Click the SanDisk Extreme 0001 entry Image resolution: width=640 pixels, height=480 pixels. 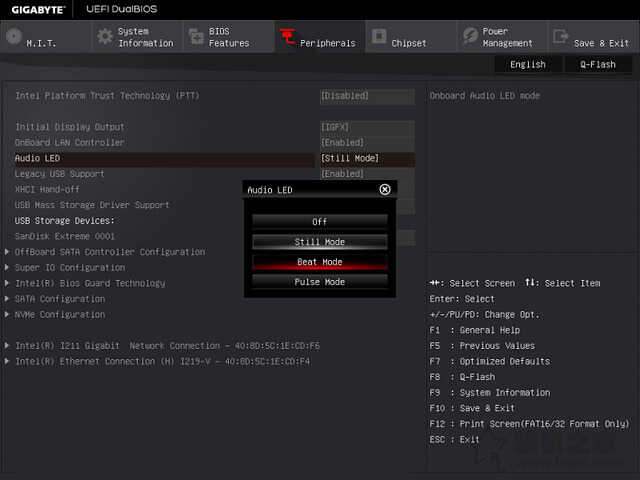65,236
